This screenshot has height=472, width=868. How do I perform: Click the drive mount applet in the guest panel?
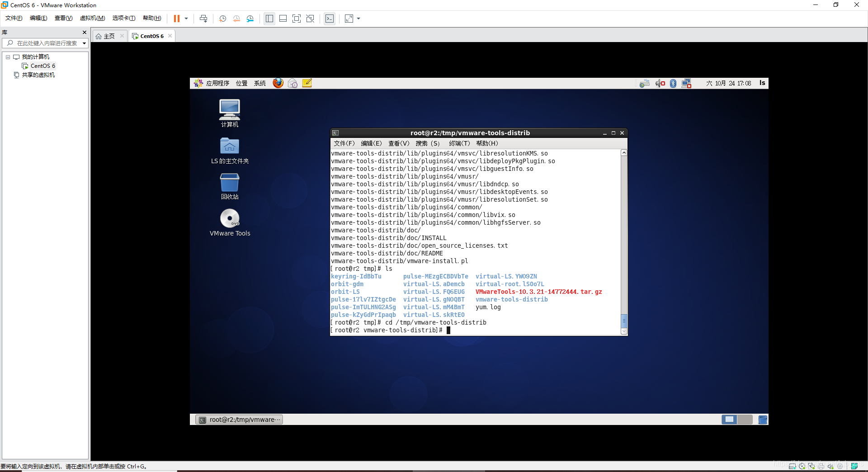644,83
